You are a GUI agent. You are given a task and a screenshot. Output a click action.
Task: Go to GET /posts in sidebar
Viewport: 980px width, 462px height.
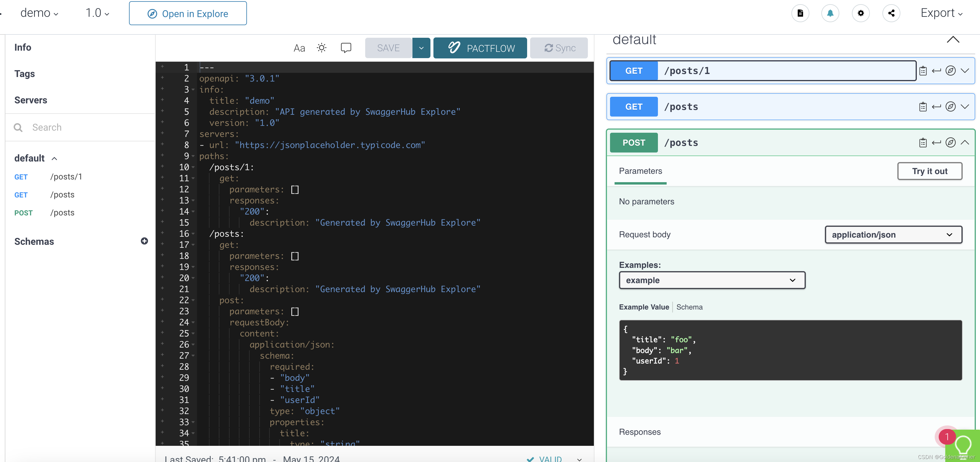[44, 195]
